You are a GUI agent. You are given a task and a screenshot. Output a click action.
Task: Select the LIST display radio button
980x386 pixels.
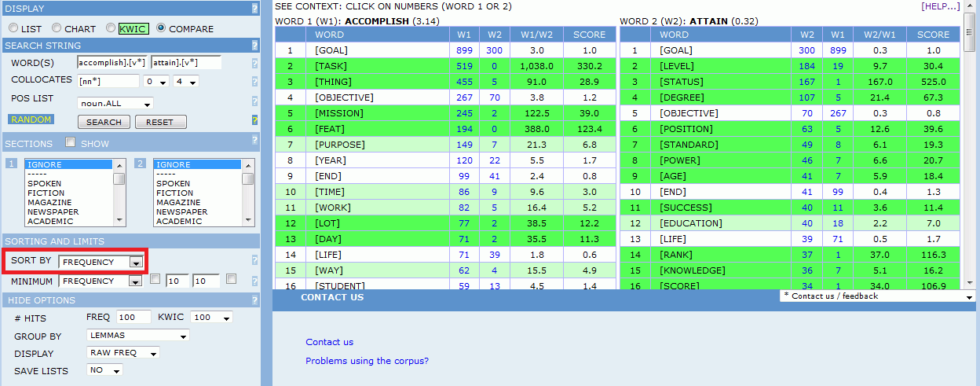click(x=13, y=28)
